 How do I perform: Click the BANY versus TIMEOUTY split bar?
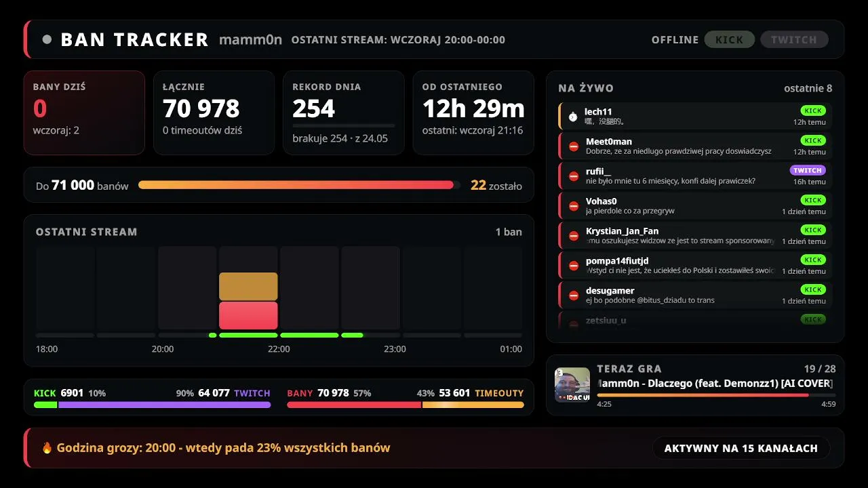coord(406,405)
